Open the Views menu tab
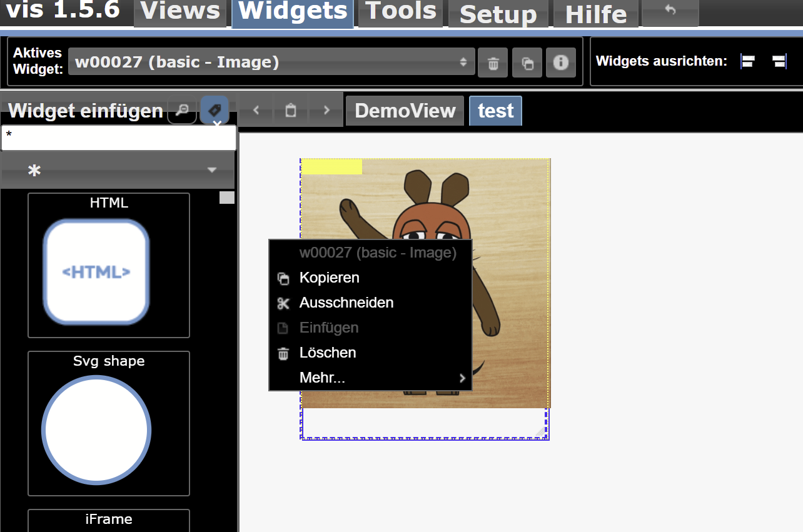Image resolution: width=803 pixels, height=532 pixels. [180, 13]
